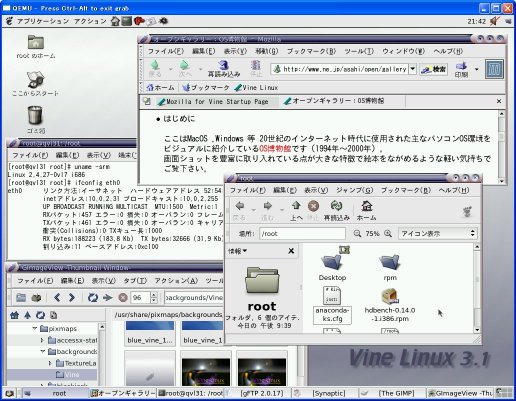Click the Mozilla URL address field
The height and width of the screenshot is (401, 516).
(x=340, y=69)
